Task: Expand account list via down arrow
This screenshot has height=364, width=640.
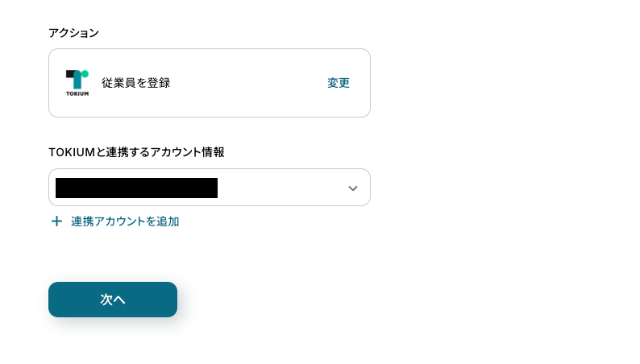Action: click(352, 188)
